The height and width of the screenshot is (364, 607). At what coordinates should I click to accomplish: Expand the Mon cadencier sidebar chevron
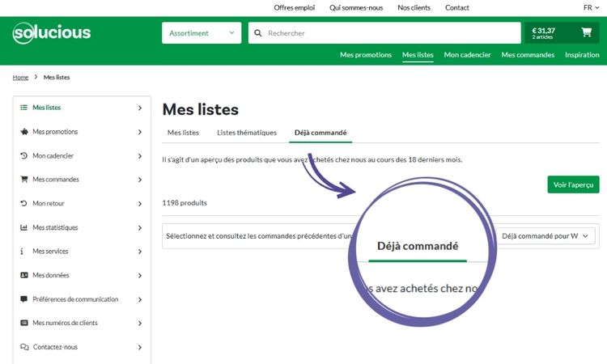tap(140, 156)
